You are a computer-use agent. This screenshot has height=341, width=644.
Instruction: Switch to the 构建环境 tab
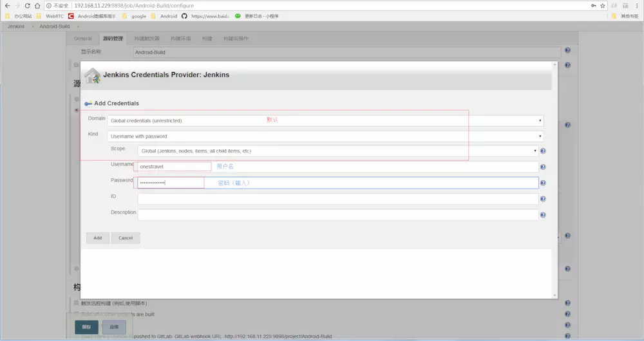tap(181, 39)
